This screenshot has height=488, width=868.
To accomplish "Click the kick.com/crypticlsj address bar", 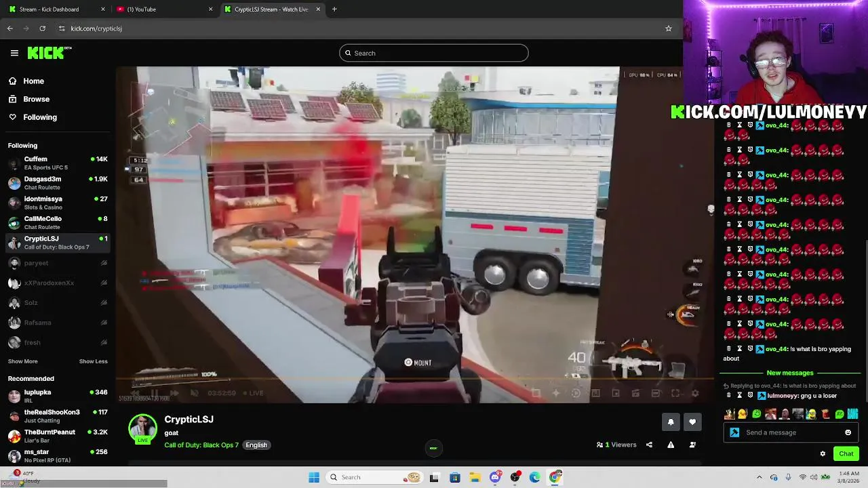I will coord(366,28).
